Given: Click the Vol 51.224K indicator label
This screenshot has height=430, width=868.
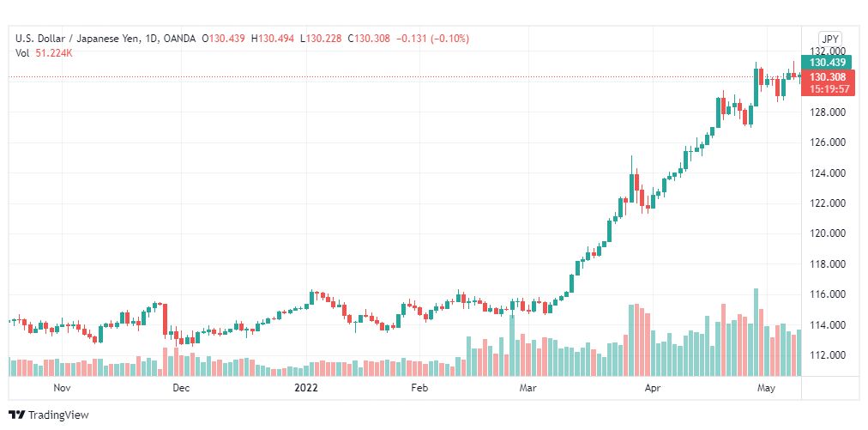Looking at the screenshot, I should [x=45, y=53].
